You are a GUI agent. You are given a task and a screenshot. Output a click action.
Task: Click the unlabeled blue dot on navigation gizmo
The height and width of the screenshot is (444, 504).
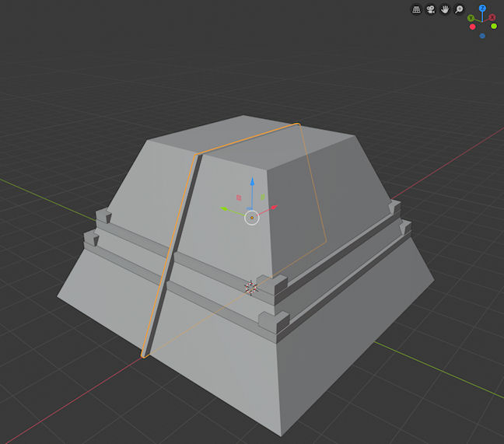click(482, 36)
